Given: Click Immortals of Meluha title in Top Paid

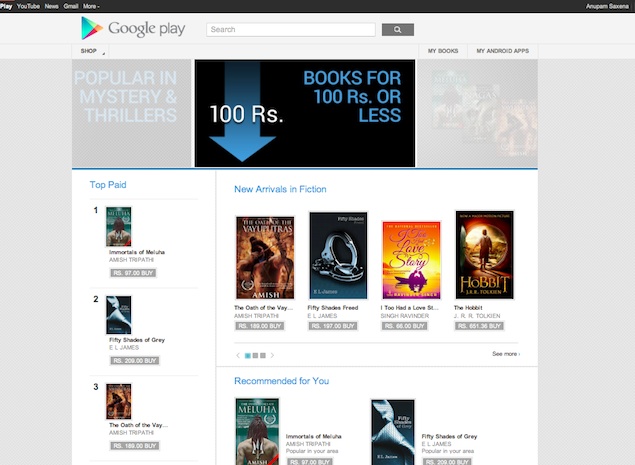Looking at the screenshot, I should point(137,252).
